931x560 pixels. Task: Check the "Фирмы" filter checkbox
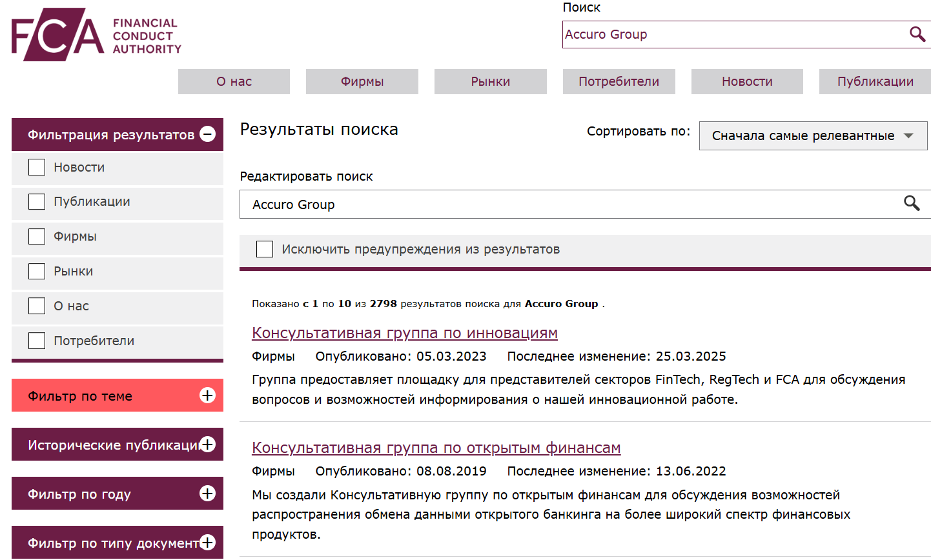tap(36, 236)
